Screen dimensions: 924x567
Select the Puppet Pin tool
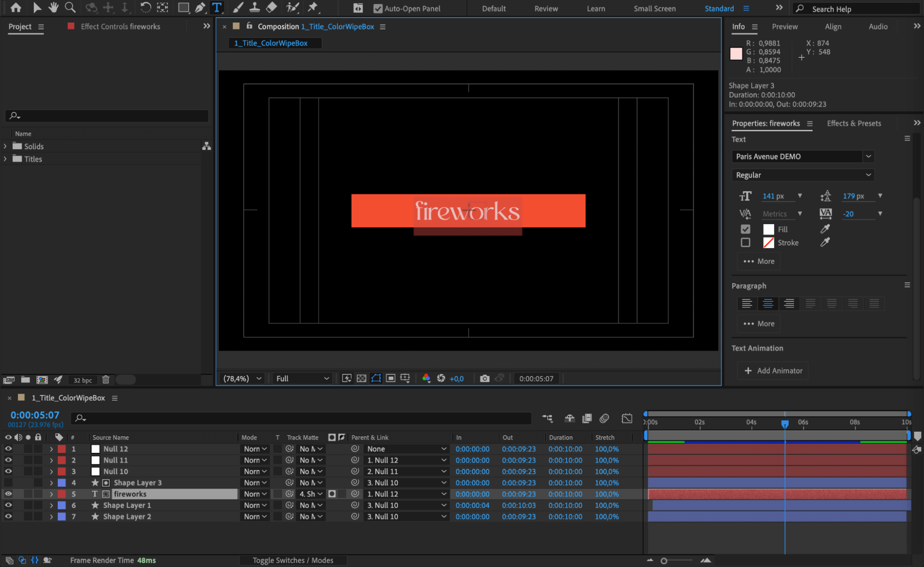point(313,7)
